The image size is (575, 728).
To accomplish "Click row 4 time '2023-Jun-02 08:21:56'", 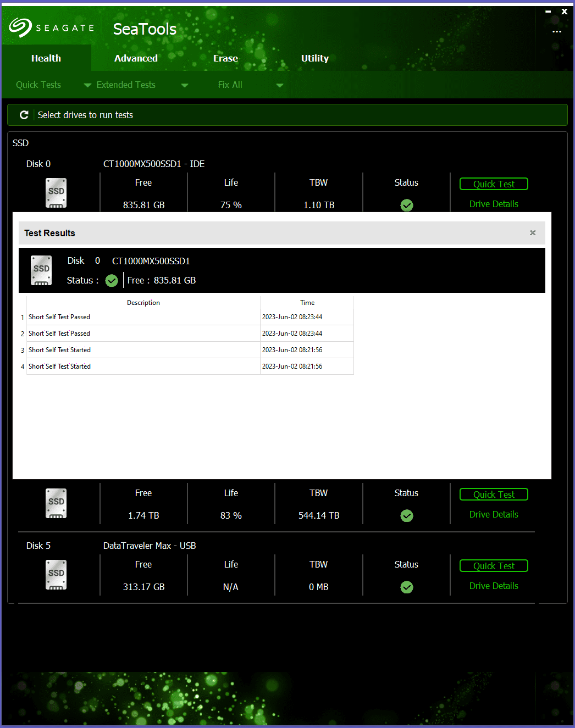I will point(292,366).
